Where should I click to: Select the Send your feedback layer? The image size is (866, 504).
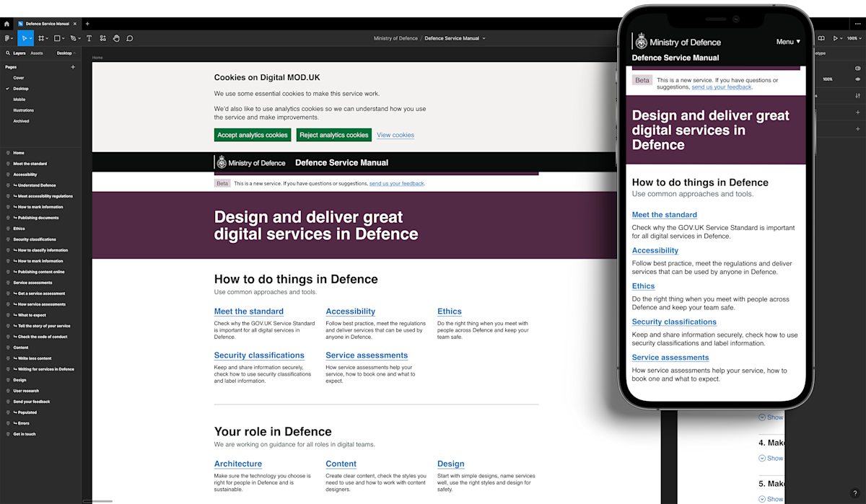[x=32, y=402]
